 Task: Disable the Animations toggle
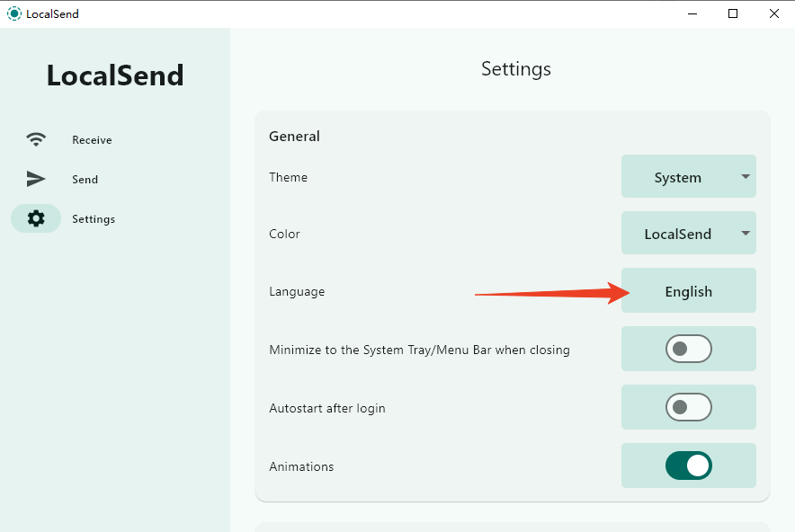688,465
